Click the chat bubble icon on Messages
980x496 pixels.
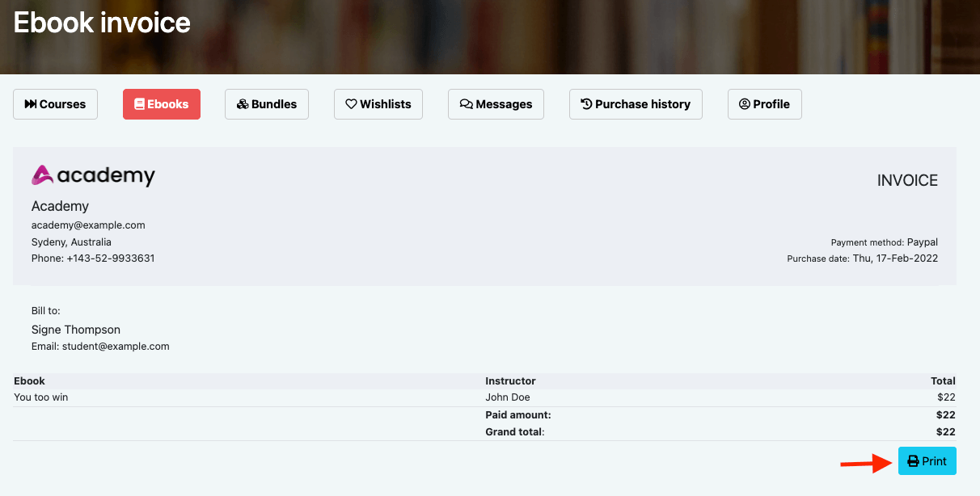pyautogui.click(x=464, y=104)
